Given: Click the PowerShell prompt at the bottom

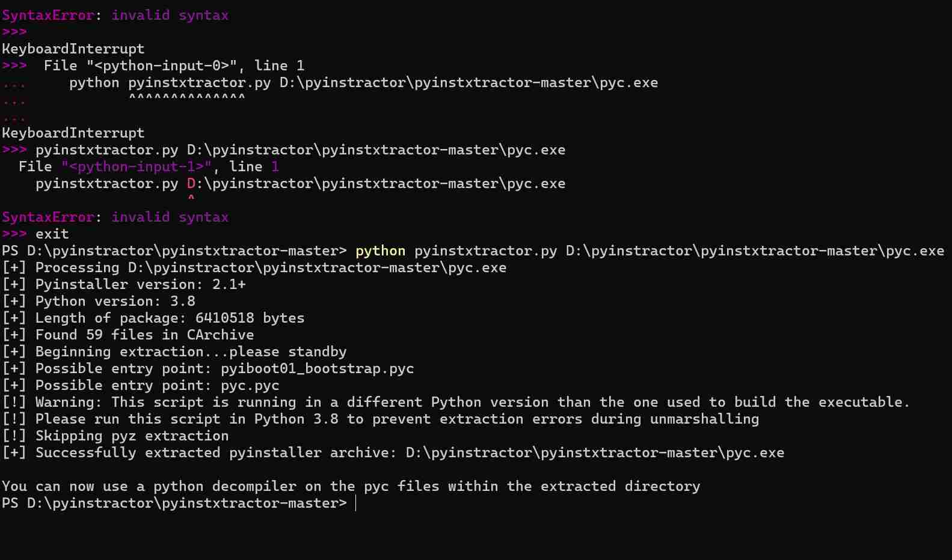Looking at the screenshot, I should point(174,503).
